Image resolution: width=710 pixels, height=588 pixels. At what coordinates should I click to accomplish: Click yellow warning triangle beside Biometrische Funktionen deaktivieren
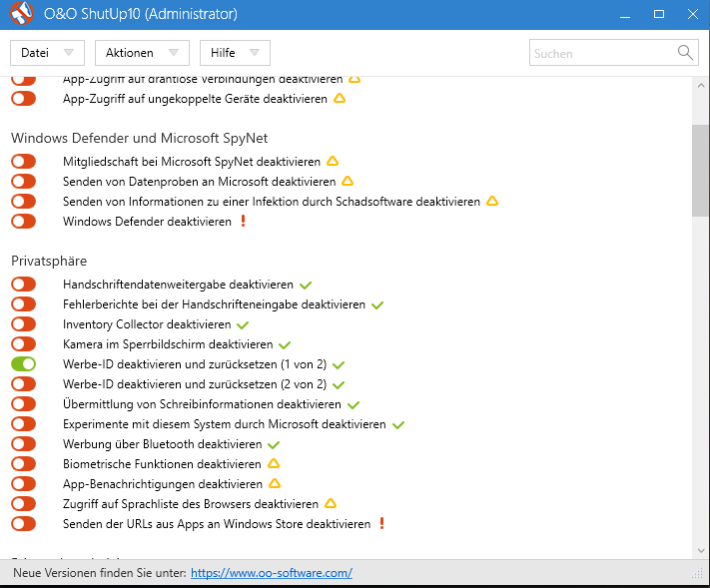(x=273, y=464)
